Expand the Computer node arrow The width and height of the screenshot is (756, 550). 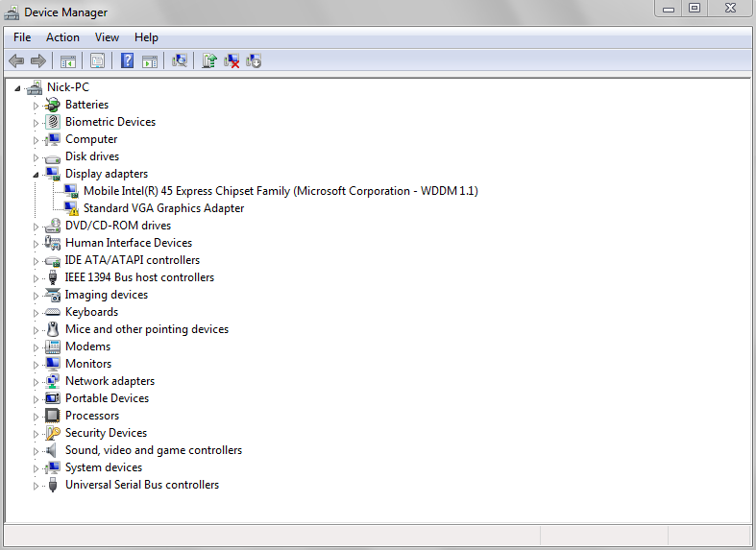(36, 140)
